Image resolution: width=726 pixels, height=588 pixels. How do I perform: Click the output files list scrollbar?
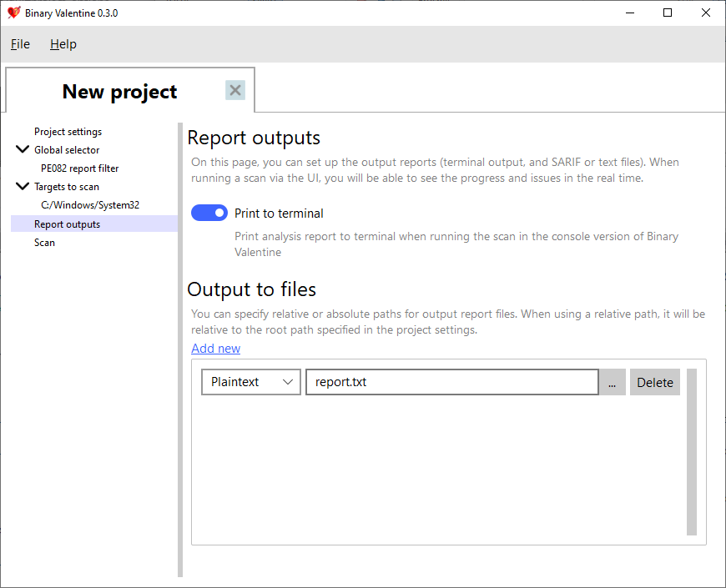[x=692, y=451]
